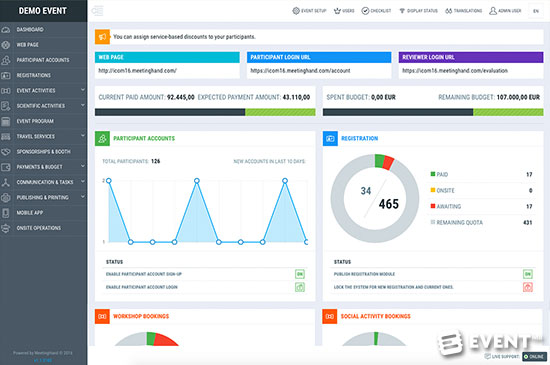Click the orange Social Activity Bookings icon
This screenshot has width=550, height=365.
point(330,316)
